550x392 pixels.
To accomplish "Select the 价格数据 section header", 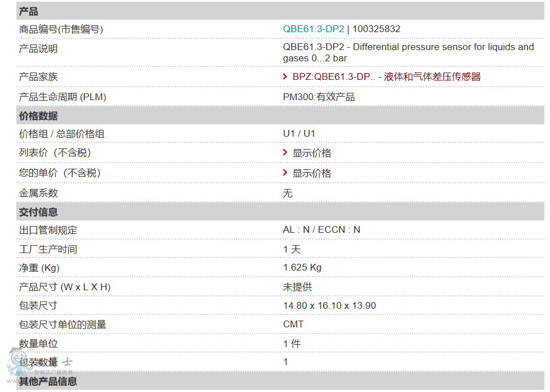I will coord(38,116).
